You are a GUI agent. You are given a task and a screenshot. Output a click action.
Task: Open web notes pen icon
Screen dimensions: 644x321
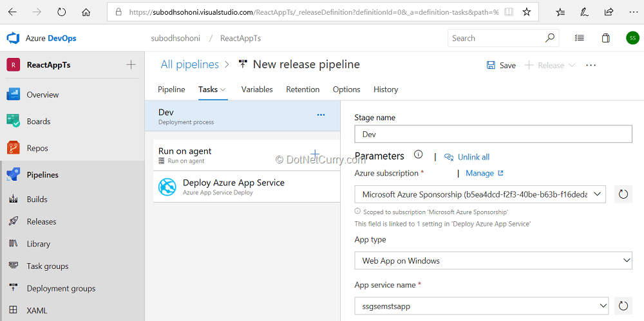pos(583,12)
